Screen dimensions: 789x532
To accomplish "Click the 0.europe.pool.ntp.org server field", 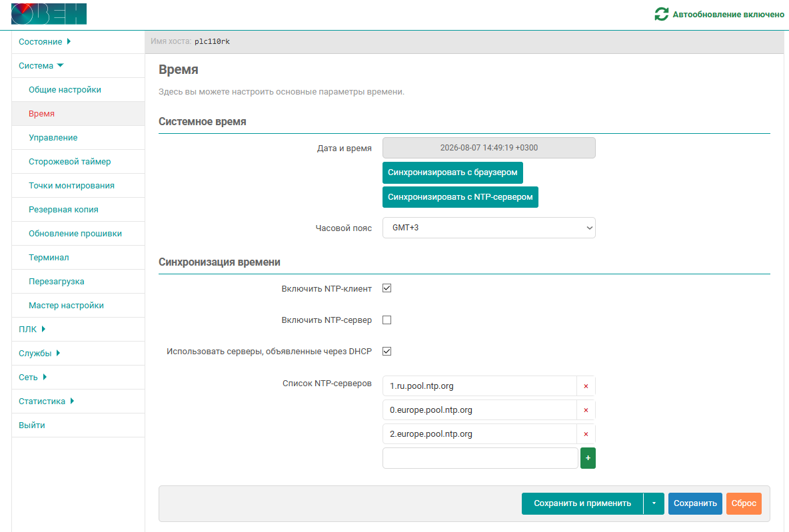I will click(x=480, y=410).
